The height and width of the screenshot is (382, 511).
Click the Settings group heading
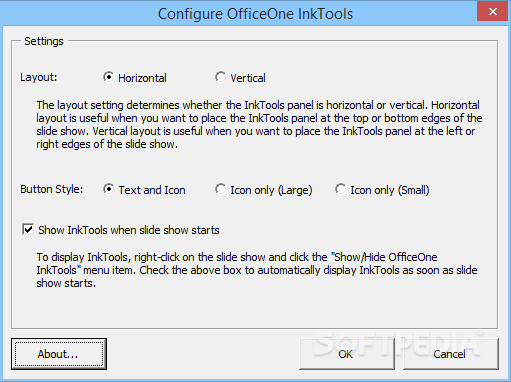[44, 41]
